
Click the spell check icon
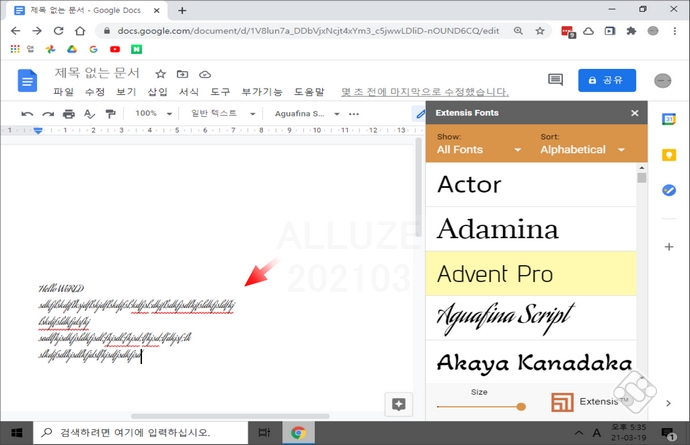89,114
